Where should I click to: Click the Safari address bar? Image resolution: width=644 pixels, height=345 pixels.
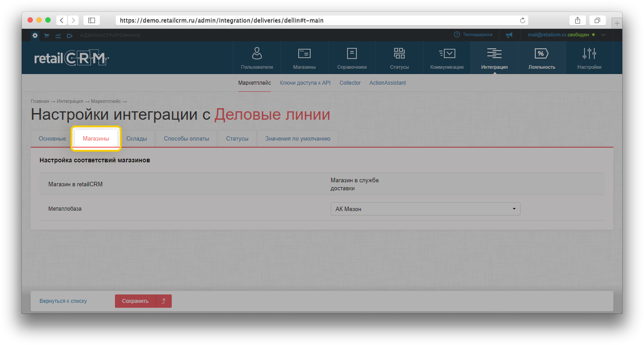click(x=322, y=20)
